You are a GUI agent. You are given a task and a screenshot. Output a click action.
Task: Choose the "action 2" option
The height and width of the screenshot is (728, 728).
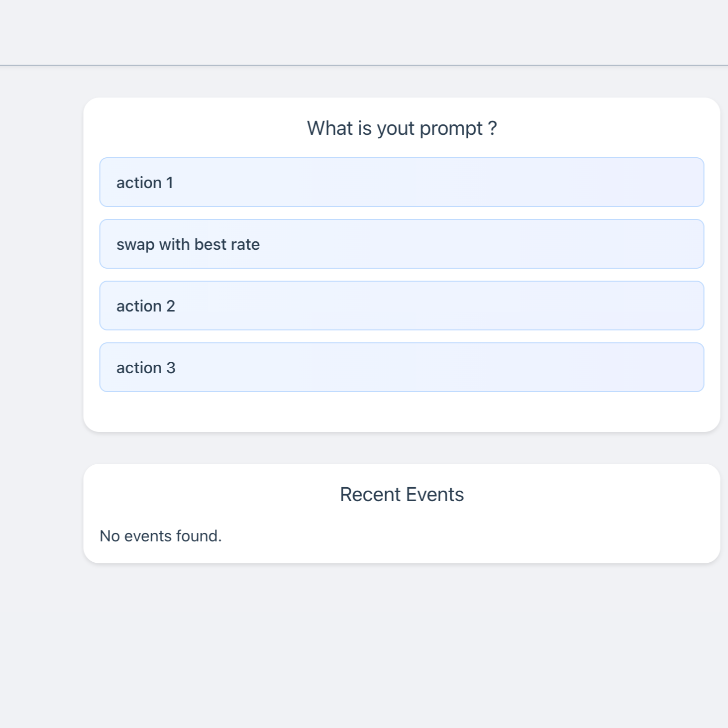[402, 306]
